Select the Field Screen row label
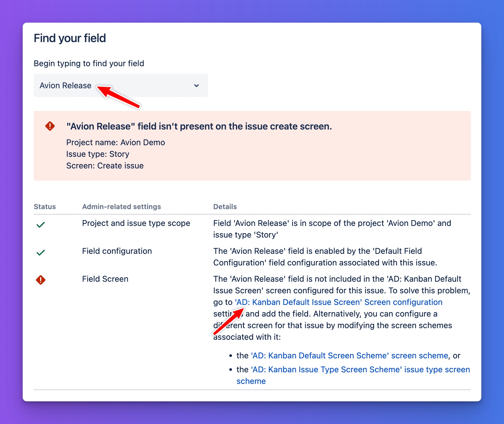The width and height of the screenshot is (504, 424). [105, 279]
